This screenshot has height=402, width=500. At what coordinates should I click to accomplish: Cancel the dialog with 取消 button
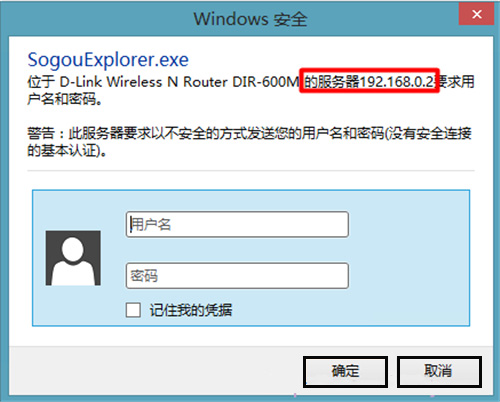coord(439,372)
